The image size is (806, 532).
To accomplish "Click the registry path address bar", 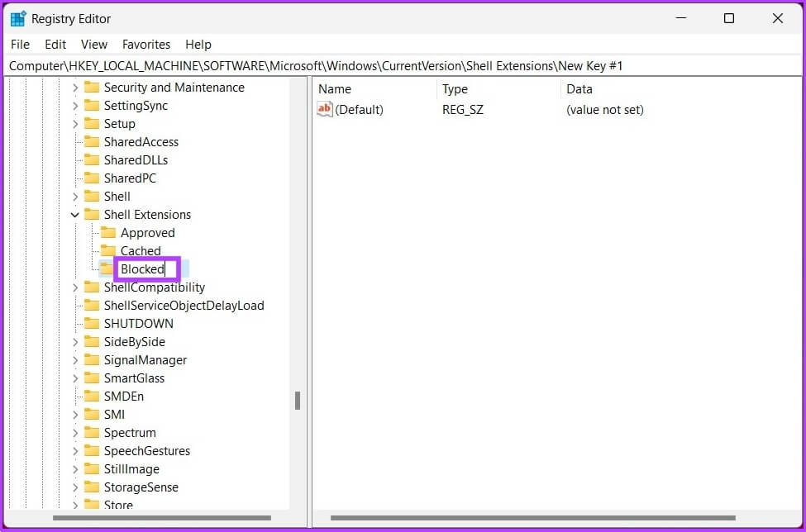I will point(403,66).
